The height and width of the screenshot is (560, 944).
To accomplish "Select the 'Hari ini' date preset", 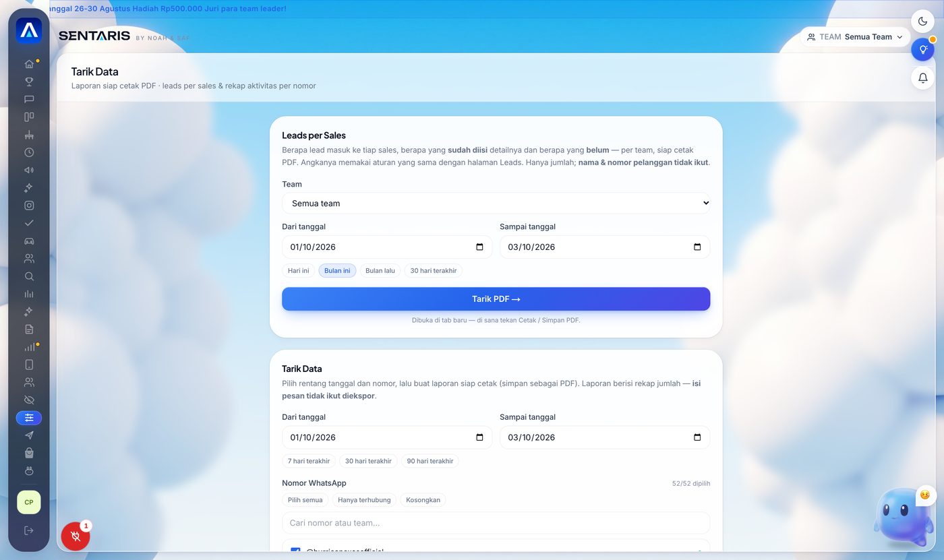I will [x=299, y=270].
